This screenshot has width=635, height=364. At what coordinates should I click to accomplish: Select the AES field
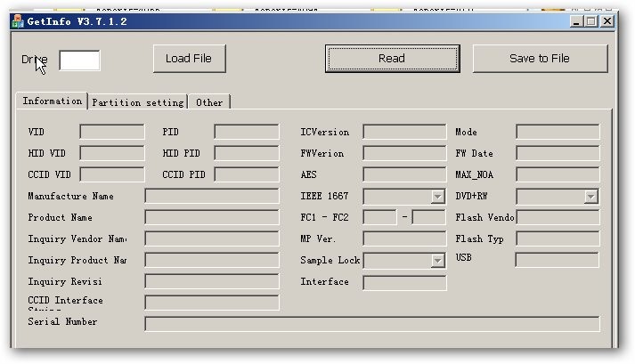click(404, 174)
